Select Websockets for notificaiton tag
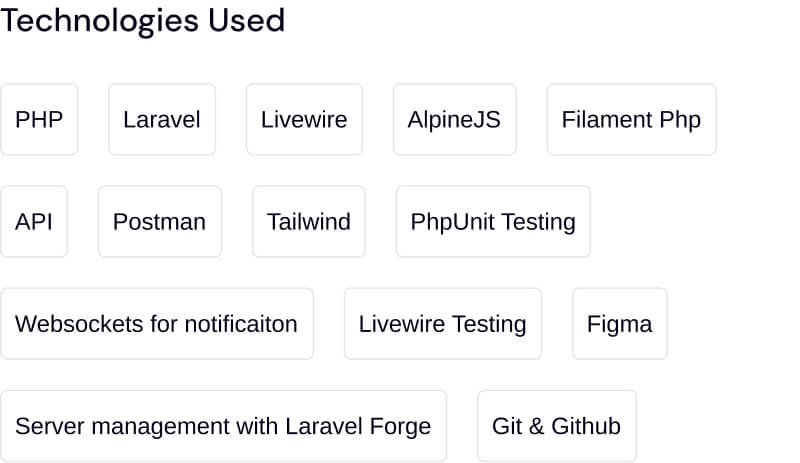Screen dimensions: 800x463 coord(156,324)
